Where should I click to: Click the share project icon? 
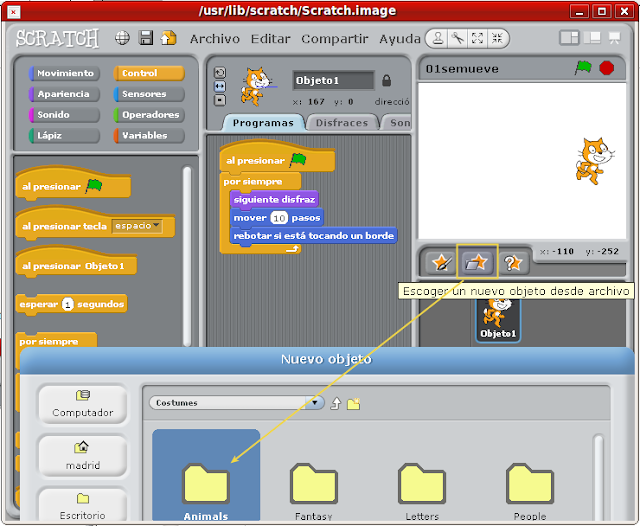pos(168,38)
